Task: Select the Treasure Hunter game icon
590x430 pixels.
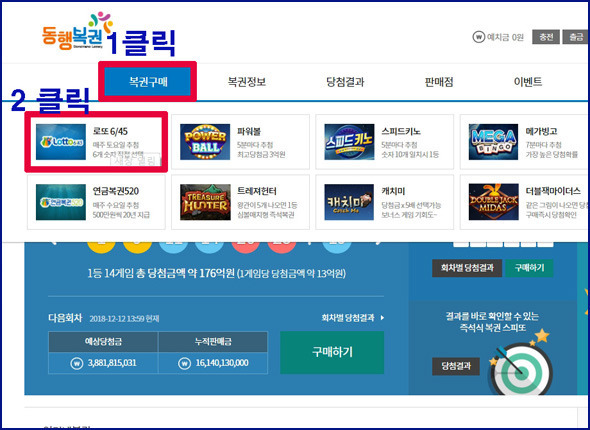Action: pos(205,202)
